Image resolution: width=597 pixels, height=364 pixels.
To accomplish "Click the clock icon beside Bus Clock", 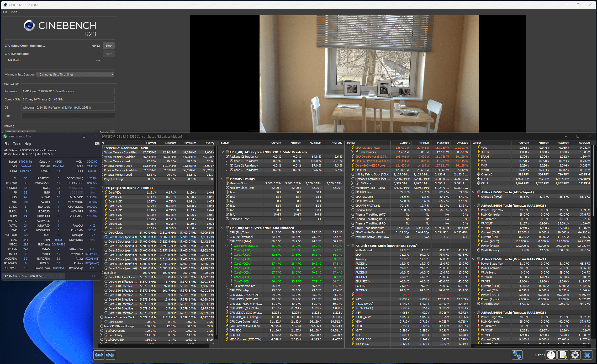I will [x=102, y=273].
